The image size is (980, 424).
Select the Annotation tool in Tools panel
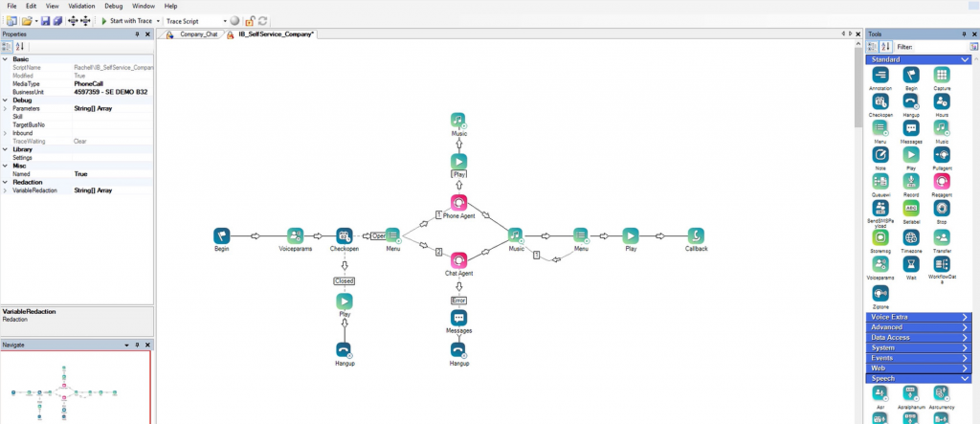(x=880, y=75)
